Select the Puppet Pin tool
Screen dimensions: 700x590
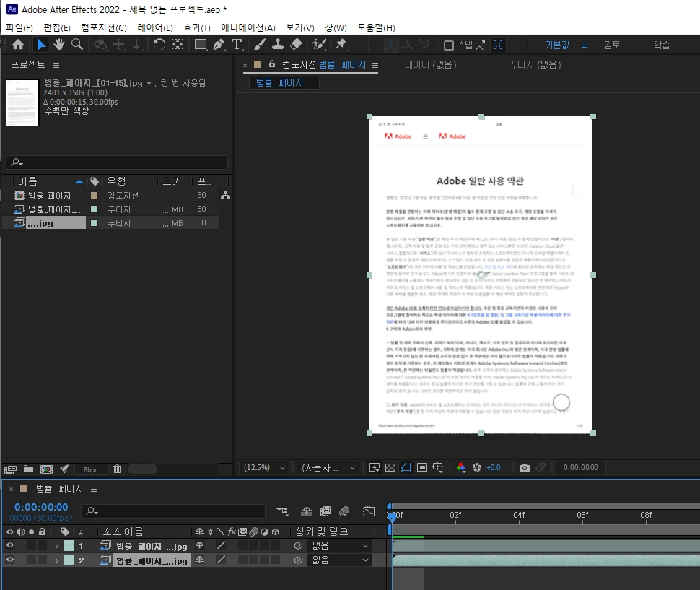coord(341,45)
